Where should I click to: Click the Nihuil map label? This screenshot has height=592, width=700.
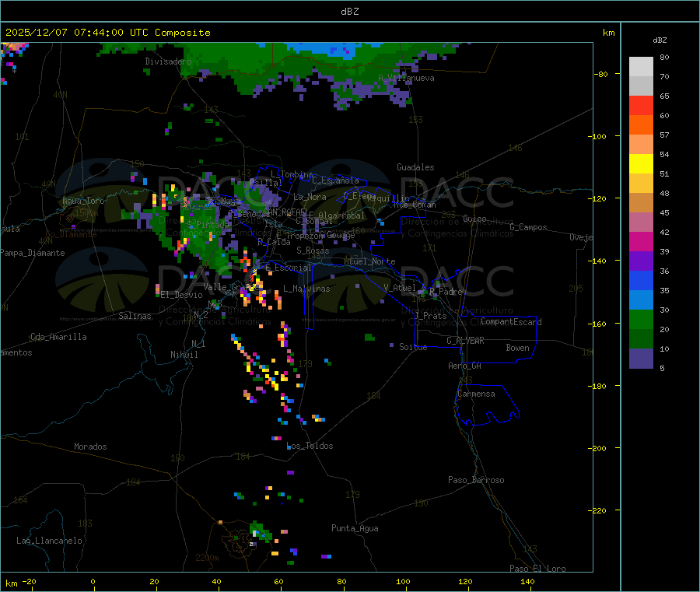[x=184, y=355]
